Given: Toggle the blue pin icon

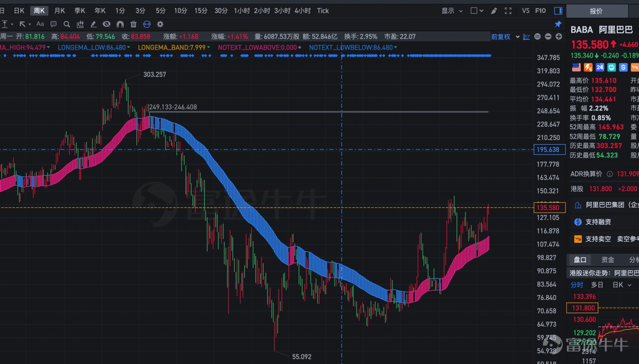Looking at the screenshot, I should pos(558,24).
